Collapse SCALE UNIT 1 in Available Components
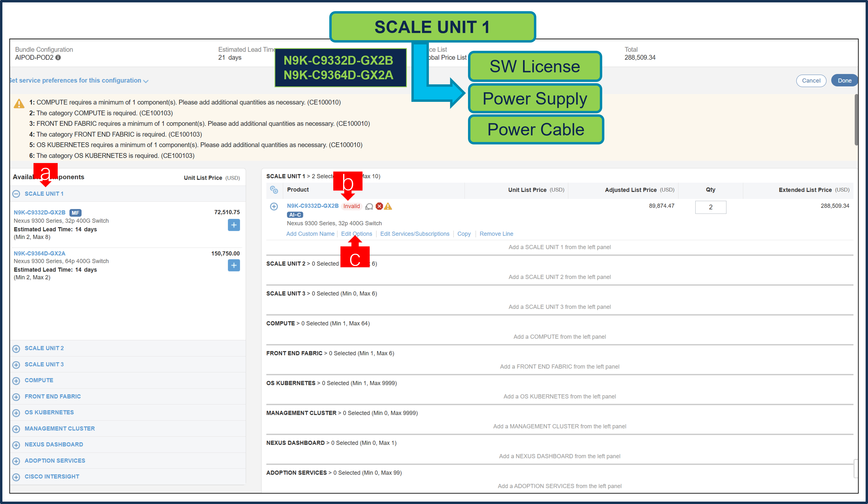 click(16, 194)
